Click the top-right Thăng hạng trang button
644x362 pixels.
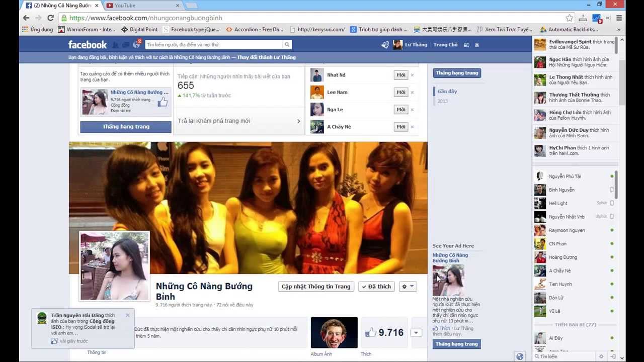(x=457, y=73)
